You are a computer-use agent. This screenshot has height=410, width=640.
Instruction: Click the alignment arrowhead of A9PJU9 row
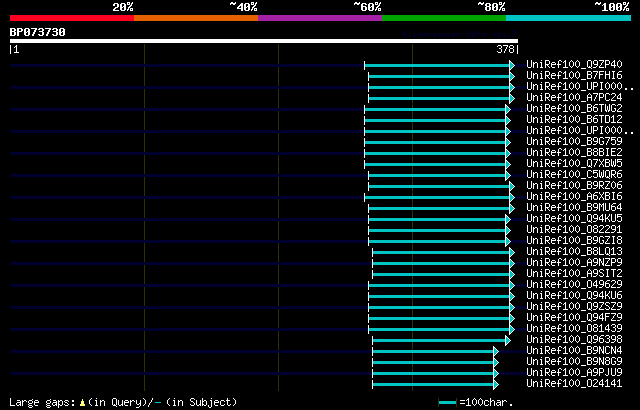pyautogui.click(x=496, y=374)
